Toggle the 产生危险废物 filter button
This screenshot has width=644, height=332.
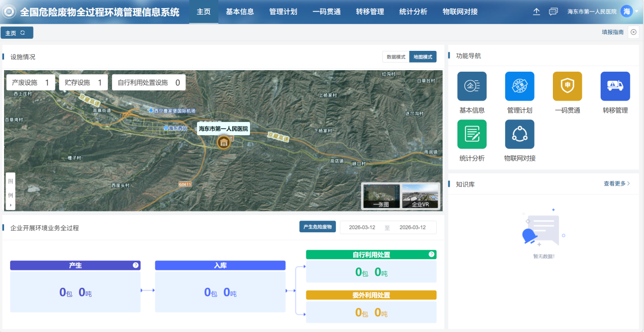click(x=318, y=227)
